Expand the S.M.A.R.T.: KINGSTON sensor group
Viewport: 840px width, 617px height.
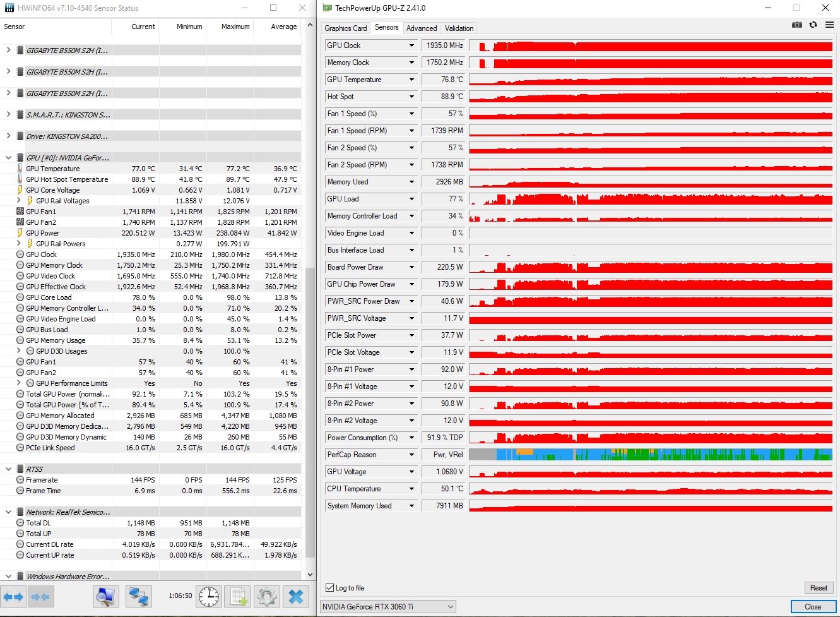[8, 114]
